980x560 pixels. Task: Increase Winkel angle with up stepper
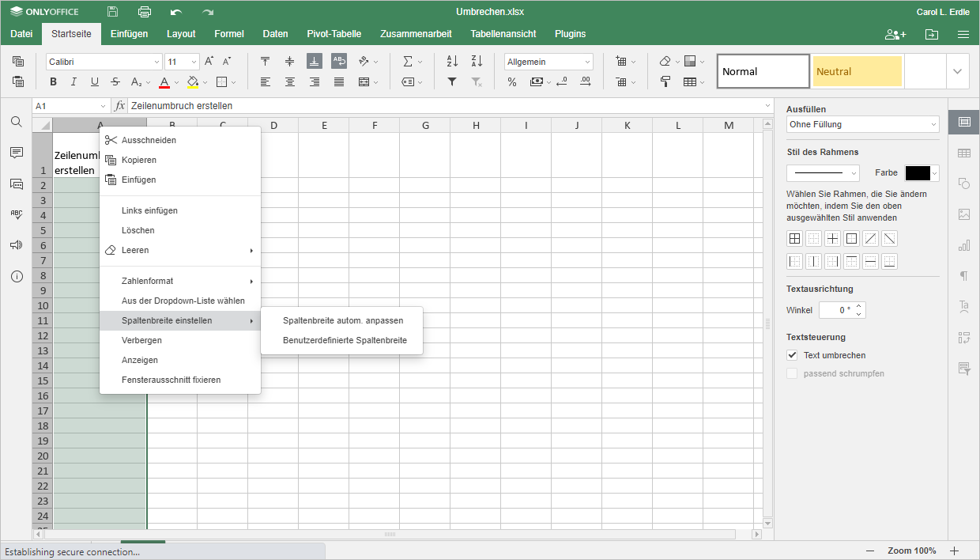click(860, 306)
